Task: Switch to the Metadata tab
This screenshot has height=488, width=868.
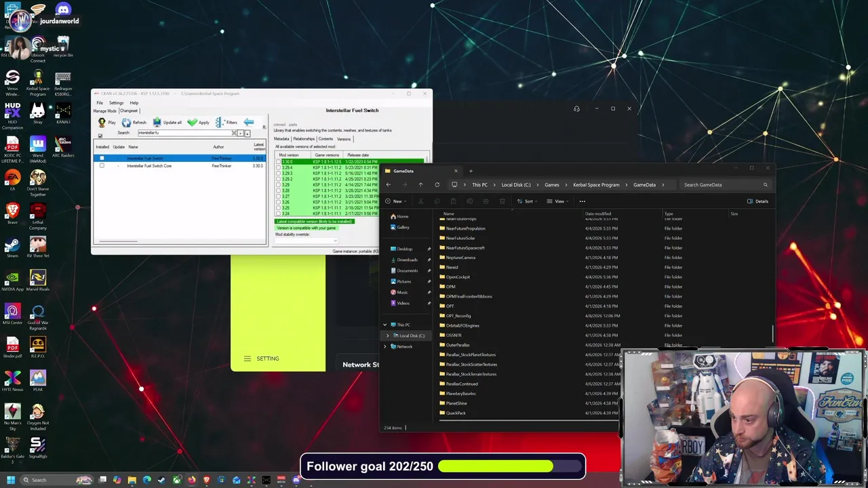Action: point(281,139)
